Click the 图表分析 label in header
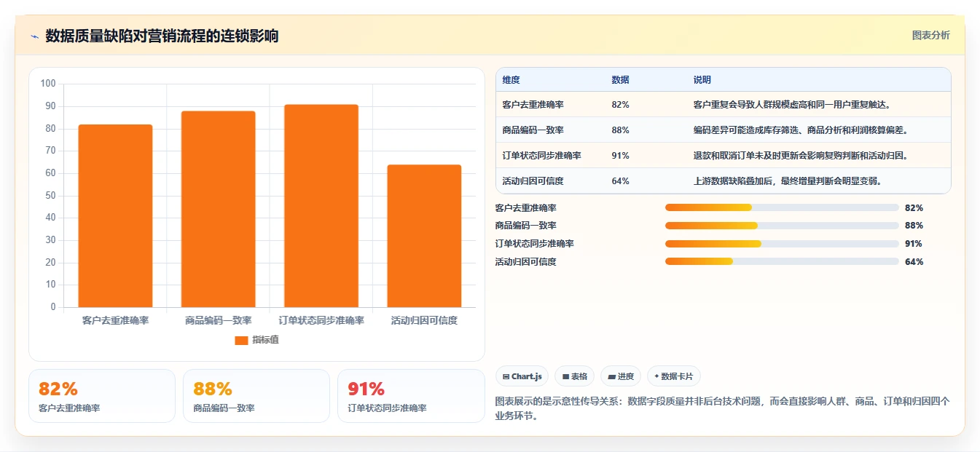The height and width of the screenshot is (452, 980). tap(930, 35)
